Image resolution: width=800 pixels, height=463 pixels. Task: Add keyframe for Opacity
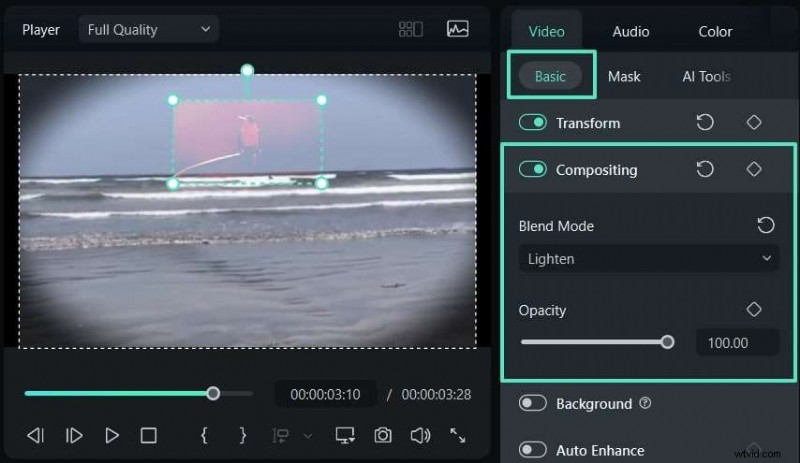point(754,309)
